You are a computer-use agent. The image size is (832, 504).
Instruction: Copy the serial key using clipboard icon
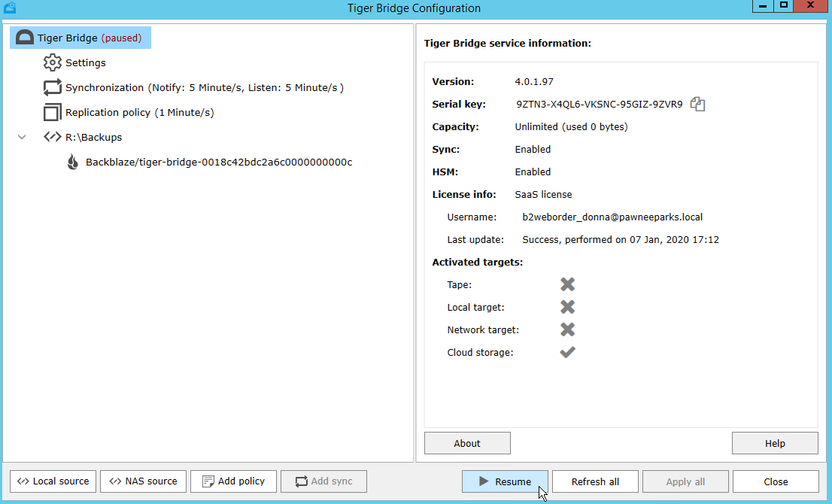point(697,104)
